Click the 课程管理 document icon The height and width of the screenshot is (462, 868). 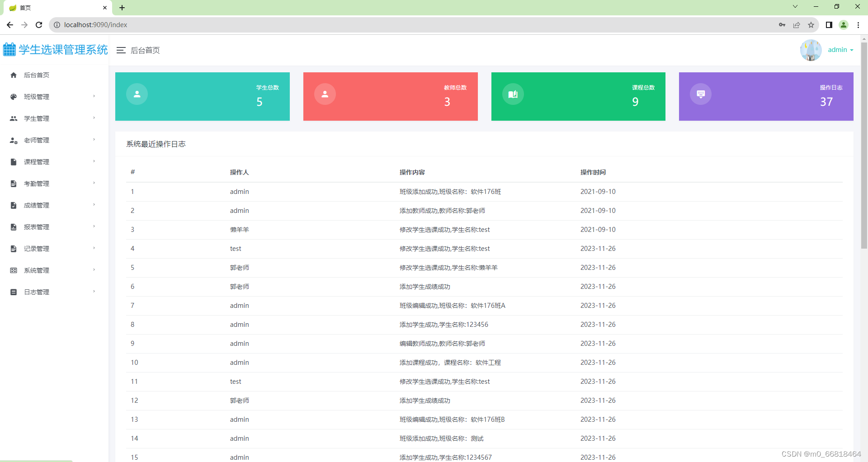pos(13,161)
